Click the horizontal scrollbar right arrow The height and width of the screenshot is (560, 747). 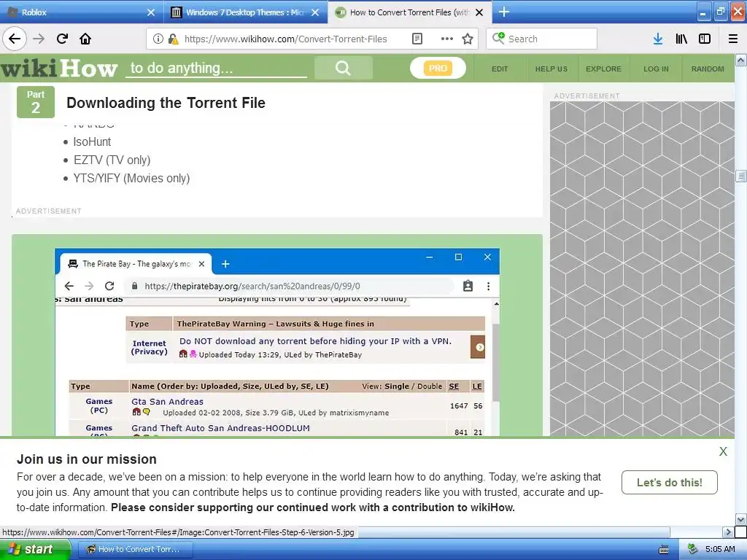727,532
